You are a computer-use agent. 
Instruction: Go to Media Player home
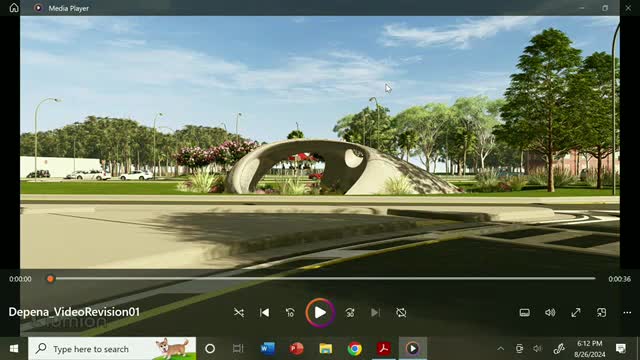(x=14, y=8)
